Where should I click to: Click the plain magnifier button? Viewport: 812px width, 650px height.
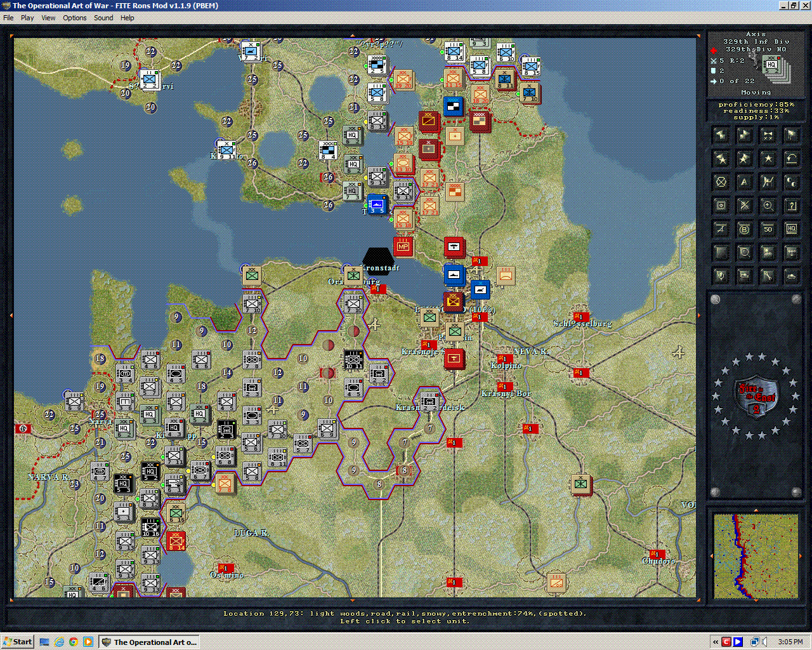coord(744,253)
